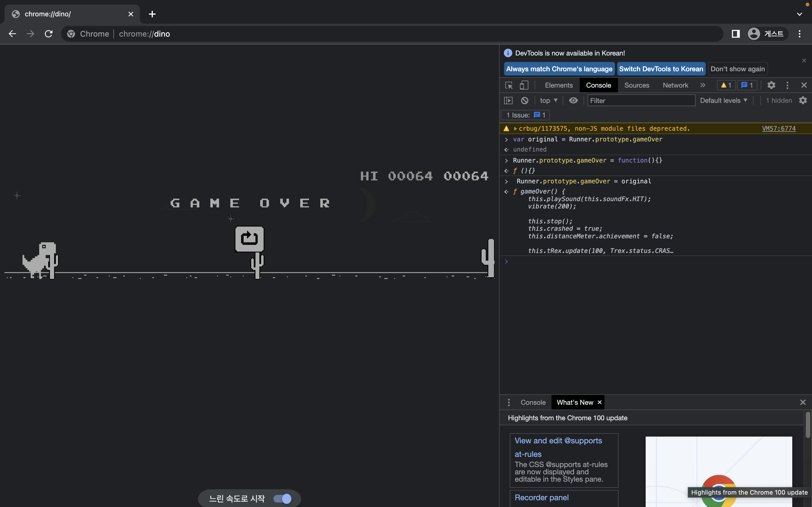Switch to the Sources tab
The height and width of the screenshot is (507, 812).
[637, 85]
